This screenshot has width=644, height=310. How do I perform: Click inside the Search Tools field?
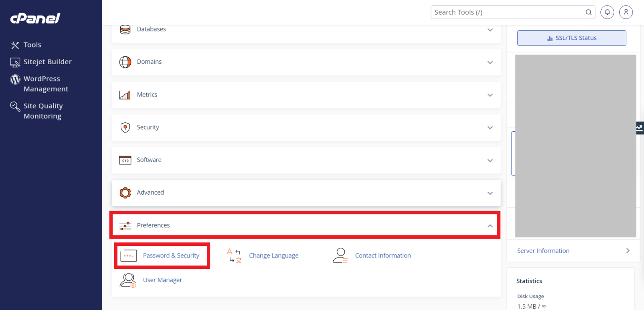503,12
